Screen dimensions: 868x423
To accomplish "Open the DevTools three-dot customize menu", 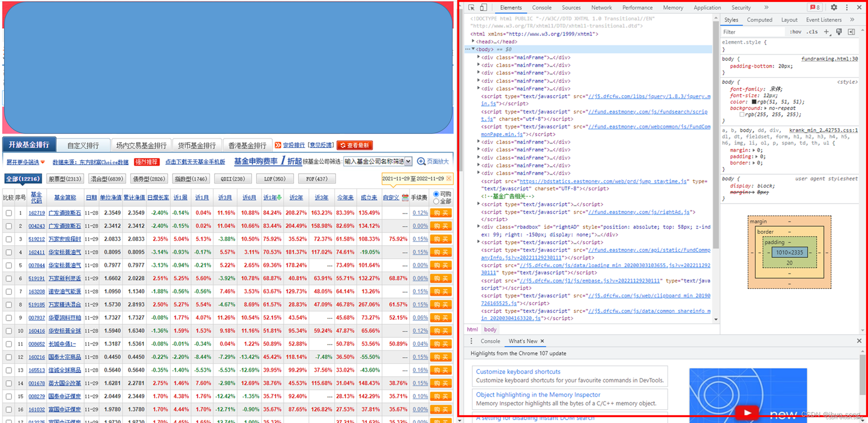I will 846,8.
